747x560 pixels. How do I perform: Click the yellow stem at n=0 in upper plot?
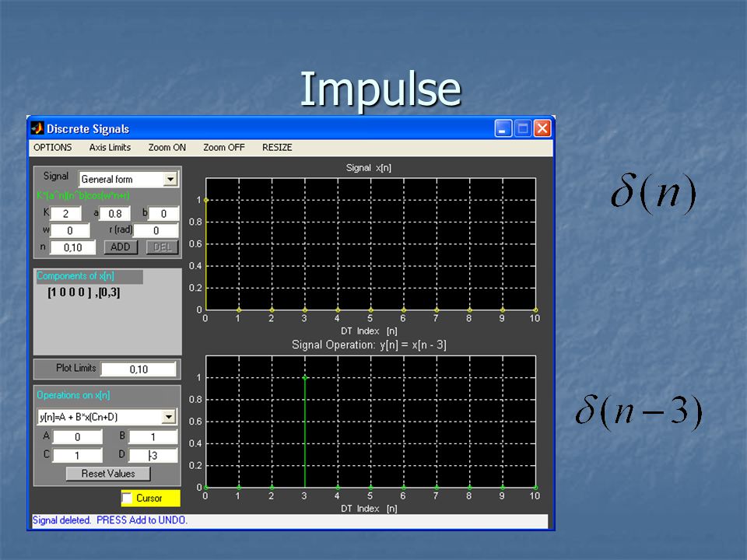(205, 255)
